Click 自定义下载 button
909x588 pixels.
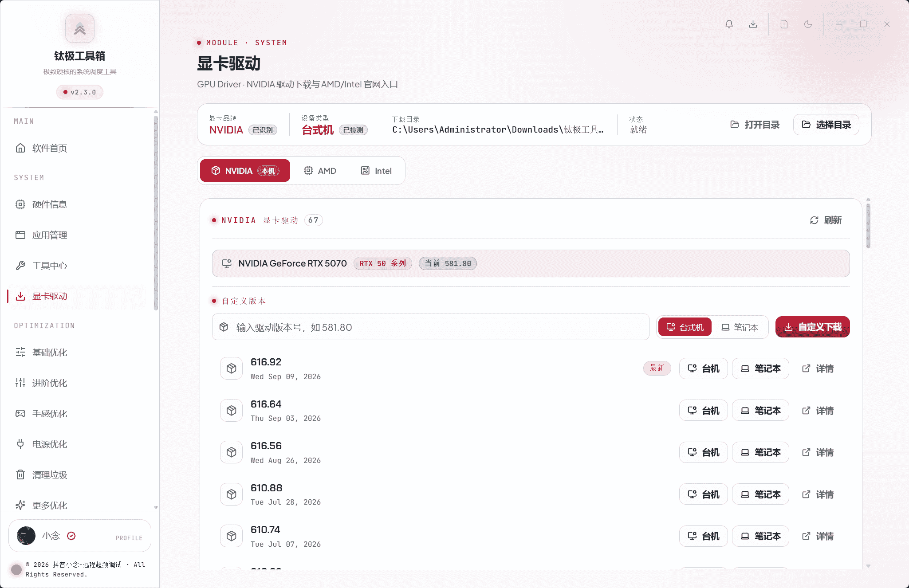click(x=813, y=327)
